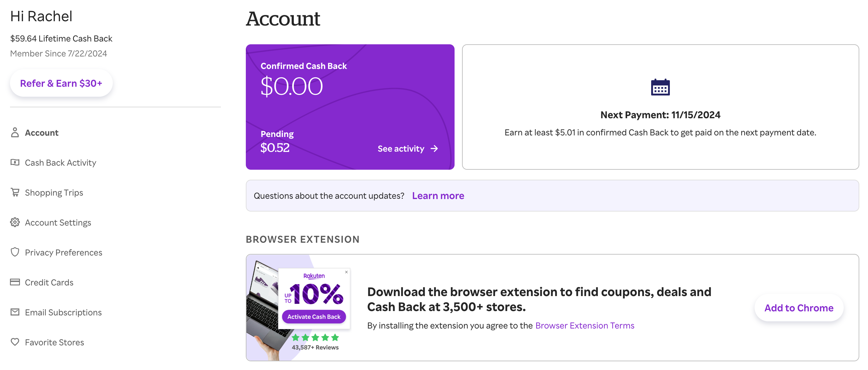Click the Refer & Earn $30+ button
868x370 pixels.
(61, 83)
